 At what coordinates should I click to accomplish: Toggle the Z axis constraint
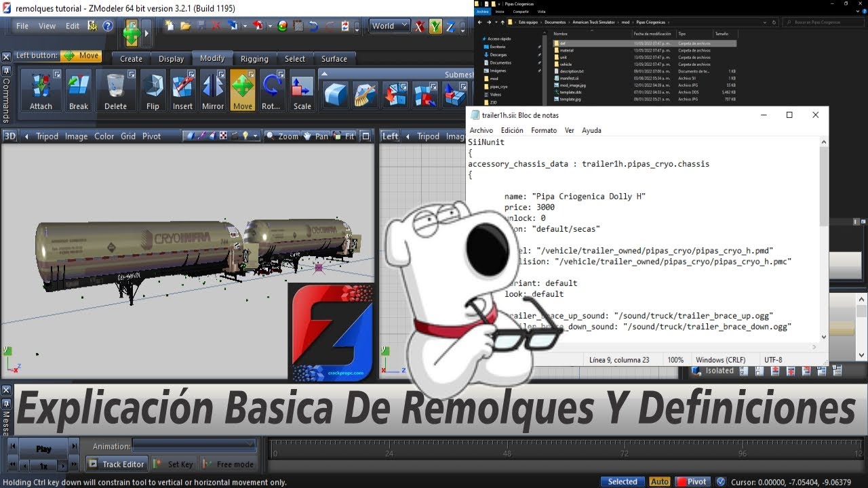[450, 26]
